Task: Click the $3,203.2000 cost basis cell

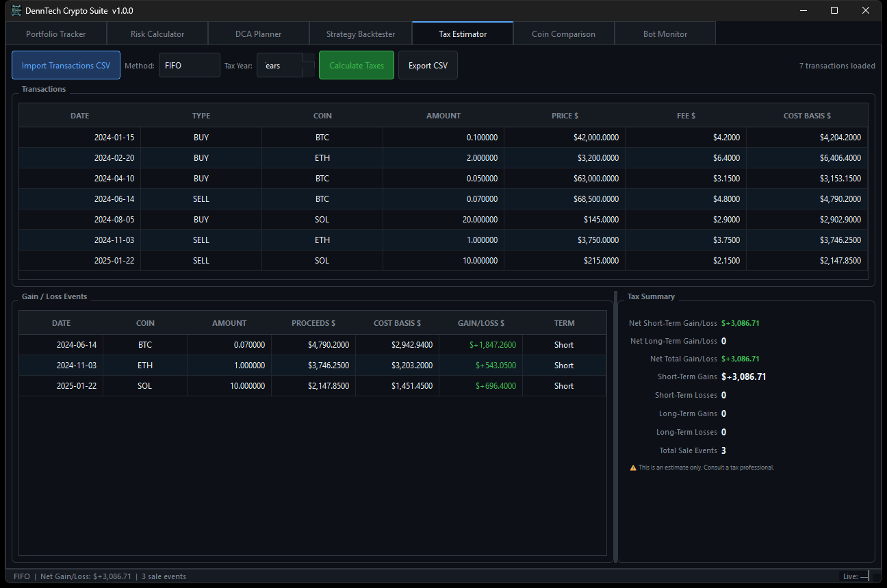Action: click(x=397, y=366)
